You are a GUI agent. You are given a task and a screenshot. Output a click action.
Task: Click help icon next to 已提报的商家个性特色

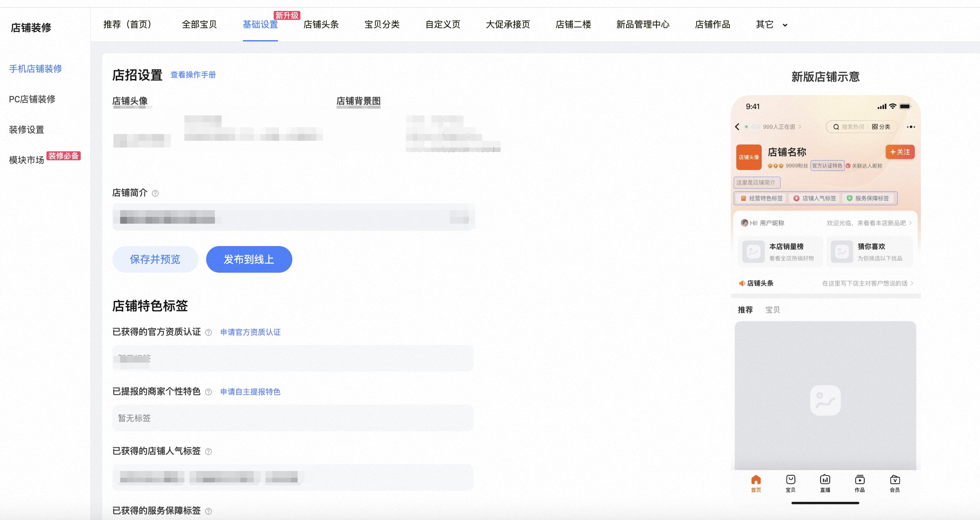tap(208, 392)
